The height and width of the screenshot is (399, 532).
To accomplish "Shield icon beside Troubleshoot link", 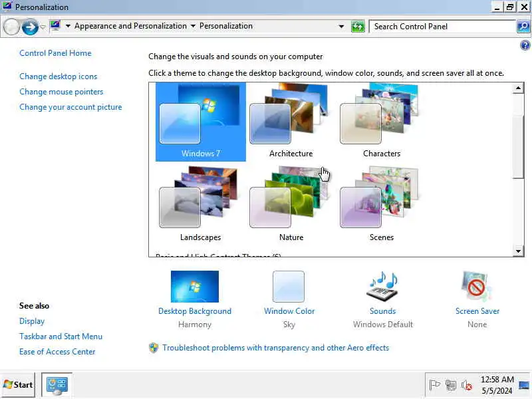I will point(154,348).
